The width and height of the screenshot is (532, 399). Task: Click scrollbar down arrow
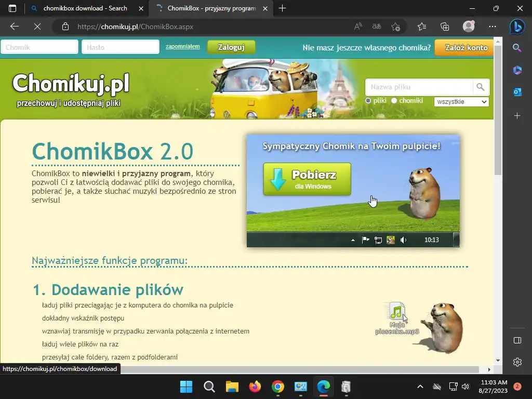[x=498, y=361]
